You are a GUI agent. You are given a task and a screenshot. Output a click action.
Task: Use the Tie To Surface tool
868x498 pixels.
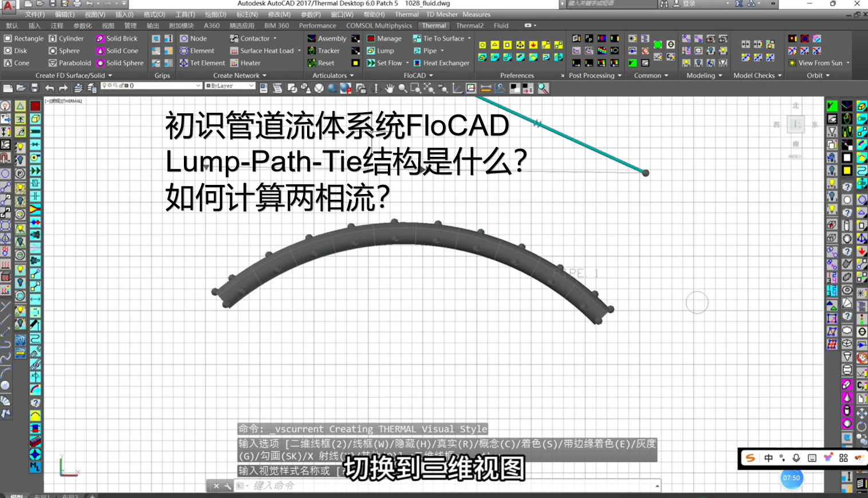pyautogui.click(x=438, y=38)
